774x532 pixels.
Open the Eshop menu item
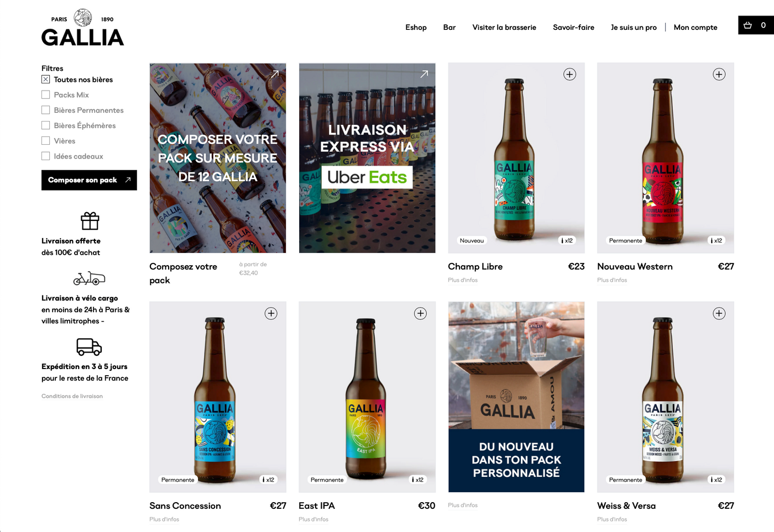click(x=416, y=27)
